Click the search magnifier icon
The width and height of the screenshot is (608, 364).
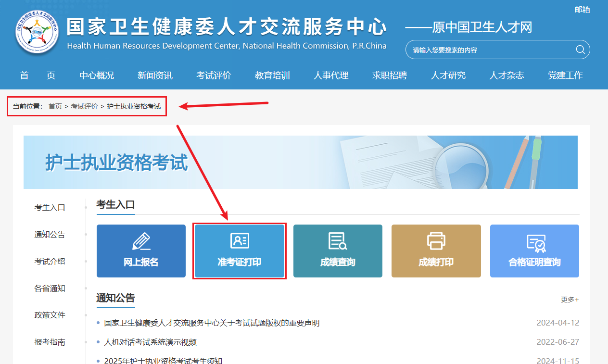[580, 50]
